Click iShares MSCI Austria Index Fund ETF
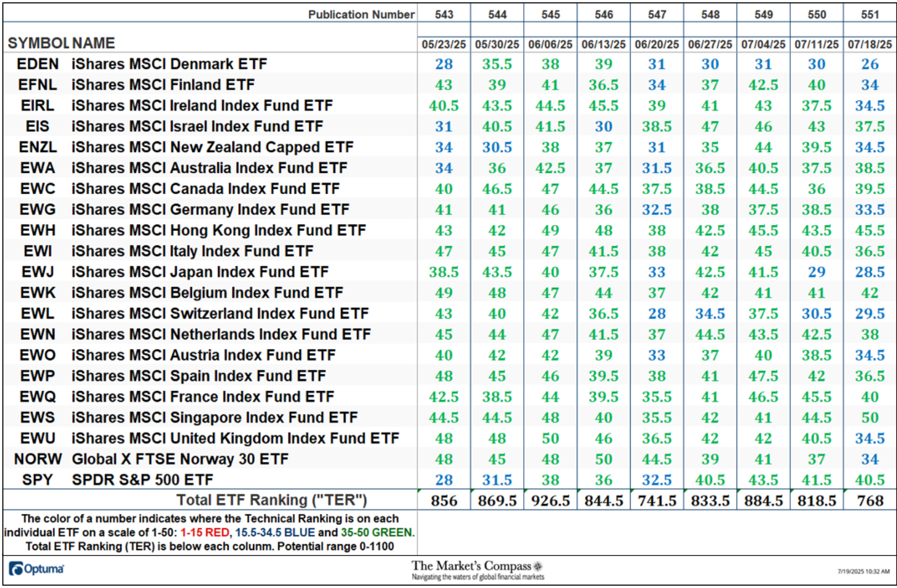The height and width of the screenshot is (588, 897). point(204,355)
